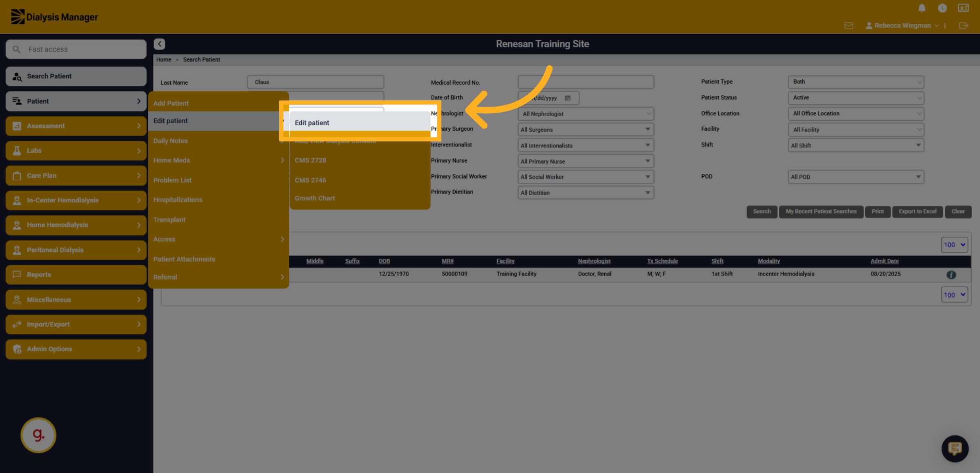
Task: Open the Reports sidebar item
Action: tap(76, 275)
